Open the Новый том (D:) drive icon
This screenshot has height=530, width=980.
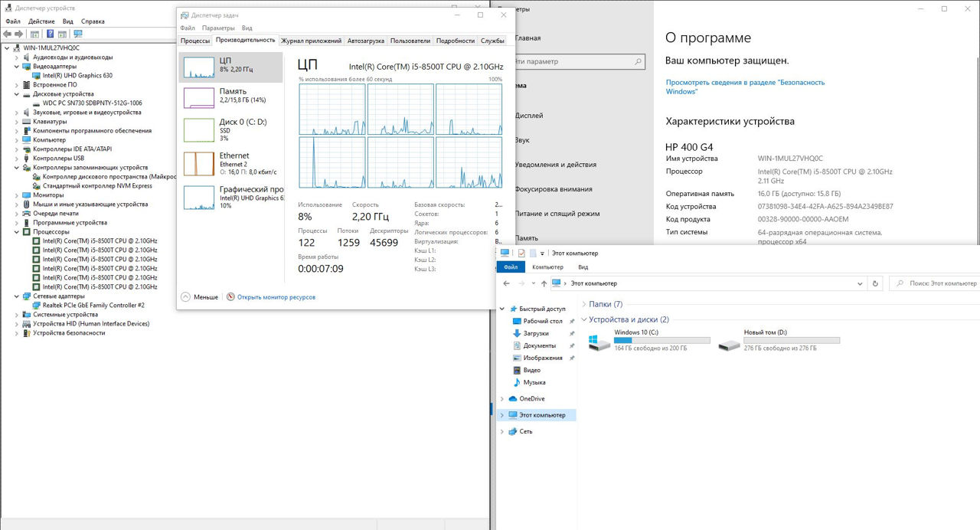pyautogui.click(x=729, y=343)
